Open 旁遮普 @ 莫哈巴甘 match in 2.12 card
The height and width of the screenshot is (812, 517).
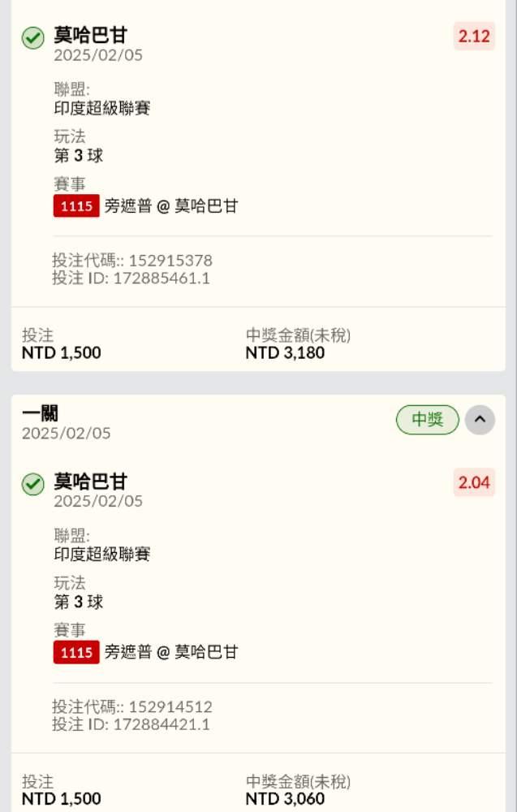[171, 206]
